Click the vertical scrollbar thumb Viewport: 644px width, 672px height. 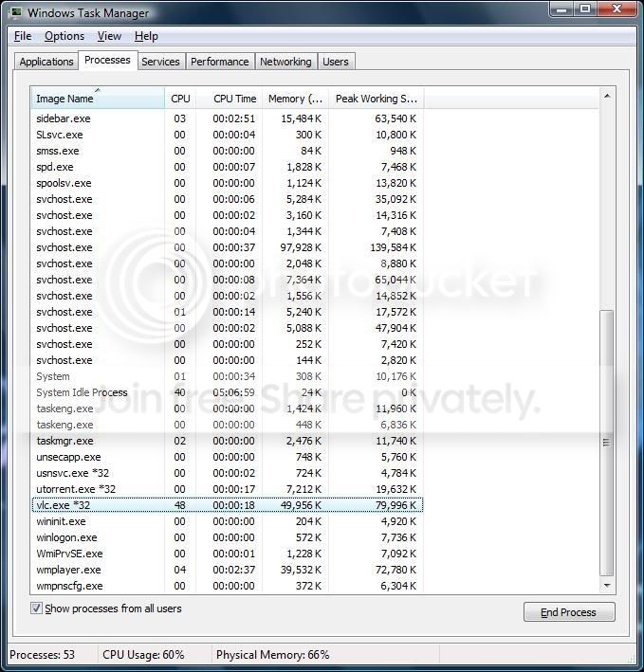coord(606,443)
